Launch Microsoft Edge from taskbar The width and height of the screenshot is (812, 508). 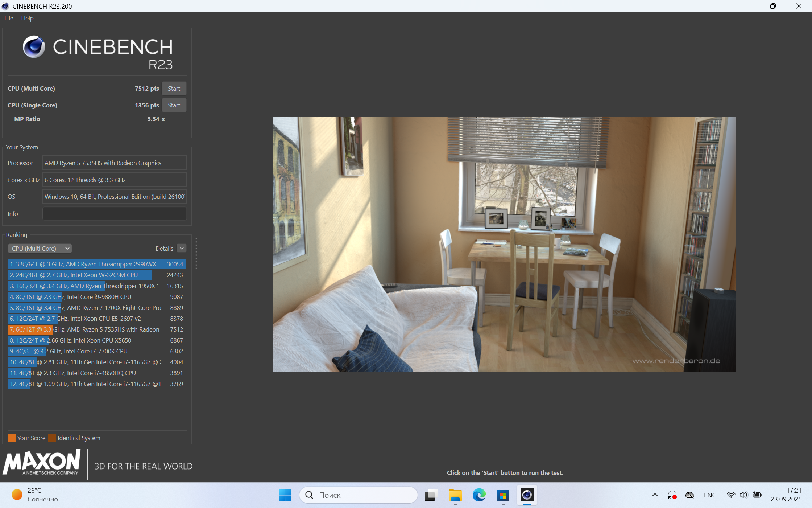click(479, 495)
